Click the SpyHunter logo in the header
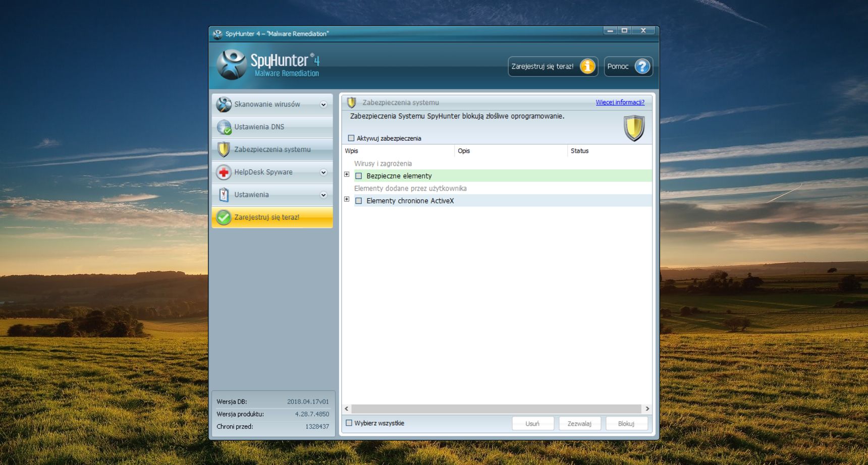Viewport: 868px width, 465px height. 267,65
